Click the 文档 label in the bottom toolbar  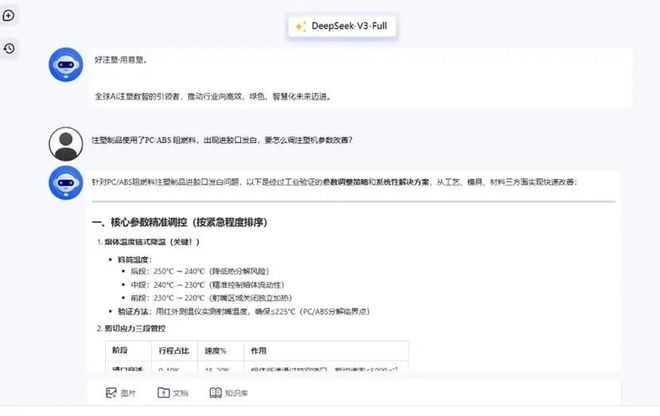tap(181, 393)
